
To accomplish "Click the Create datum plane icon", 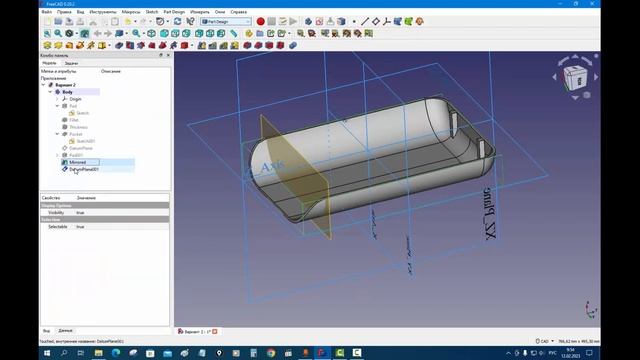I will point(376,22).
